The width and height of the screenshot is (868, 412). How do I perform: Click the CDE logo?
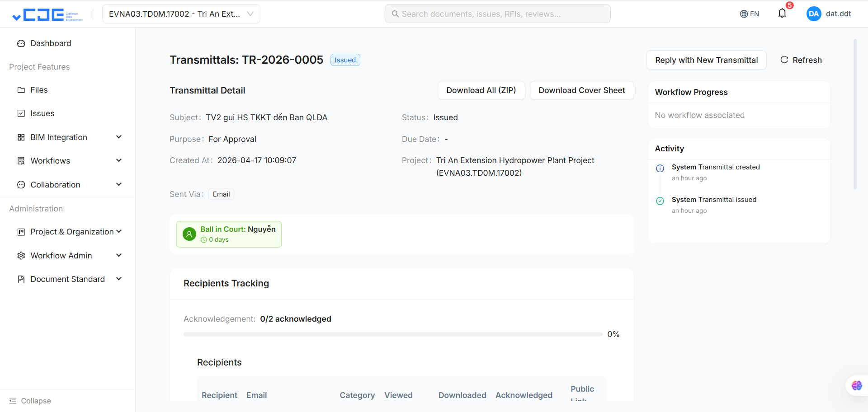coord(47,15)
